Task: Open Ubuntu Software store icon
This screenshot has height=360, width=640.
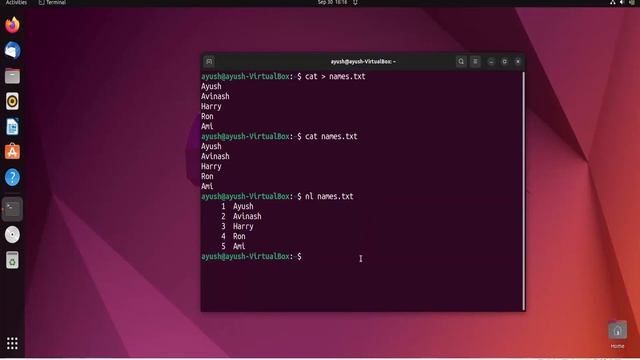Action: coord(12,152)
